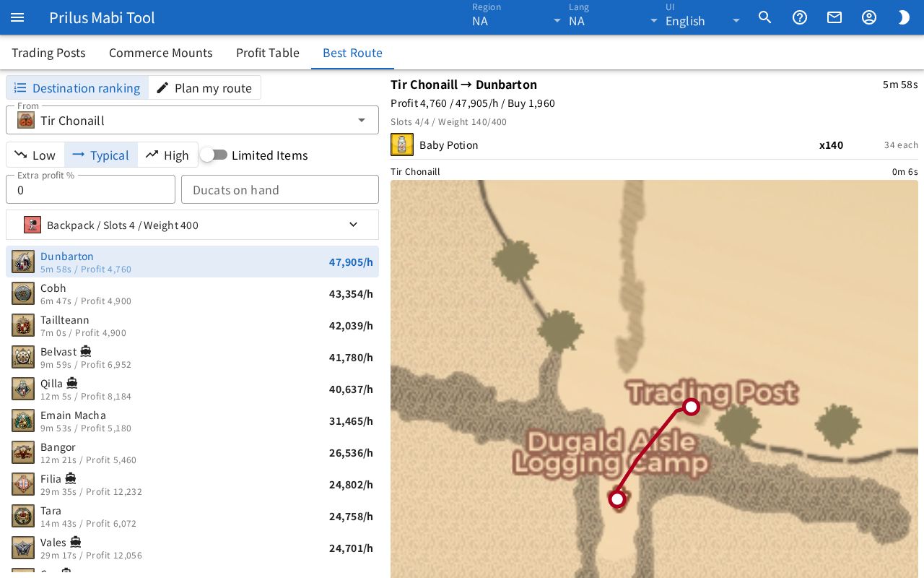
Task: Open the help question mark icon
Action: point(800,17)
